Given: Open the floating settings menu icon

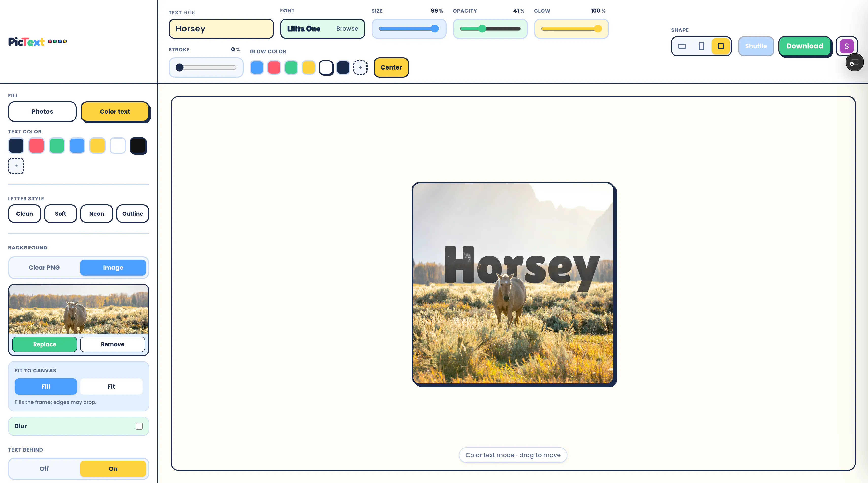Looking at the screenshot, I should (854, 62).
